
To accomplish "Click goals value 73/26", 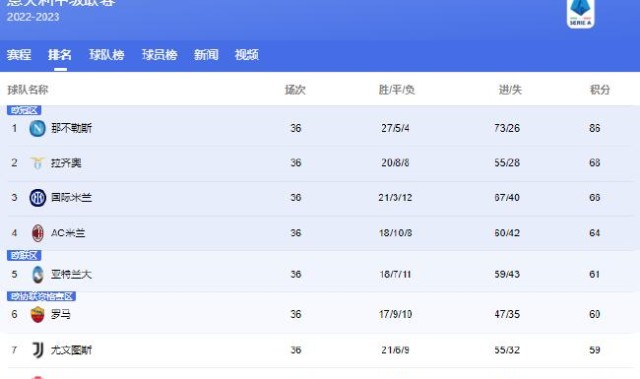I will [x=507, y=128].
